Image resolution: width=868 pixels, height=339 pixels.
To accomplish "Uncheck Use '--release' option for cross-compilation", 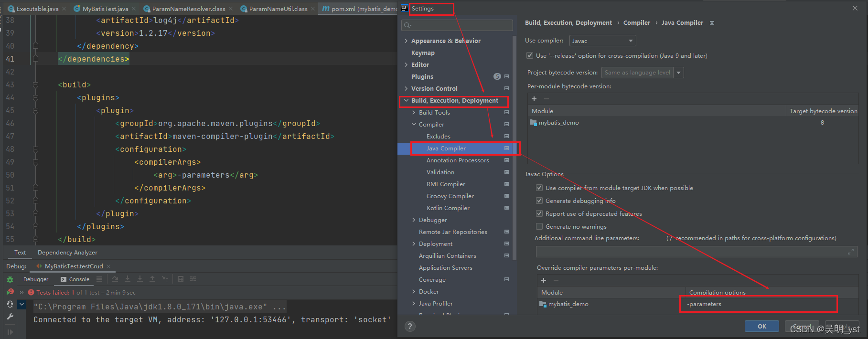I will point(530,55).
